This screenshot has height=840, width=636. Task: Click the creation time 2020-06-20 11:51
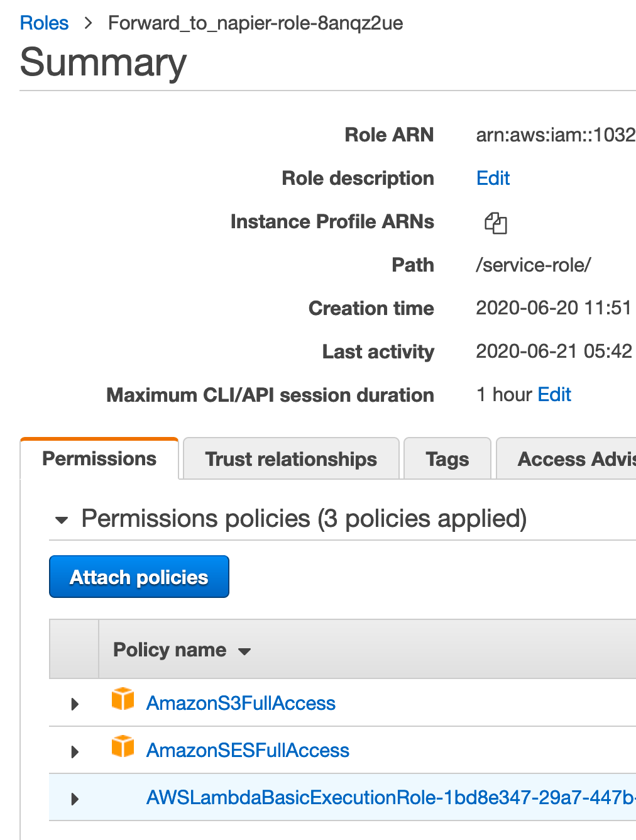click(553, 308)
